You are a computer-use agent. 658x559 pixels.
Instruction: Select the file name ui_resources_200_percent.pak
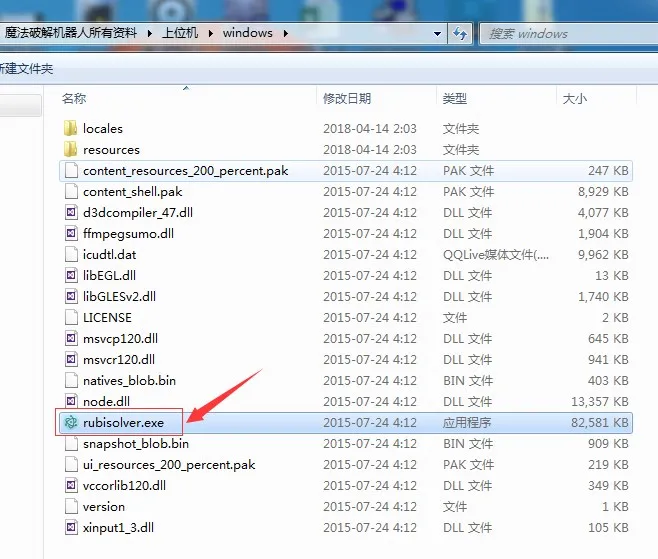[169, 464]
